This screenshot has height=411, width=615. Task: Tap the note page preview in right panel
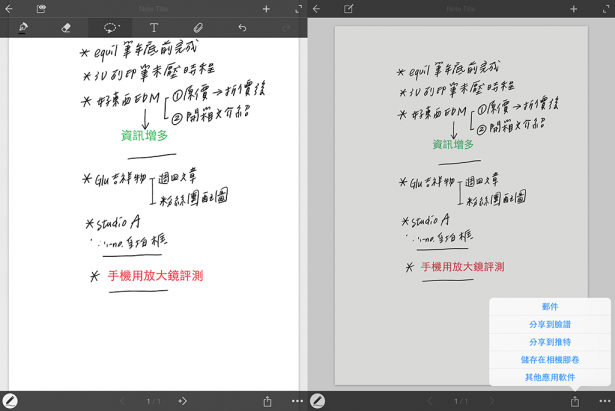[461, 205]
